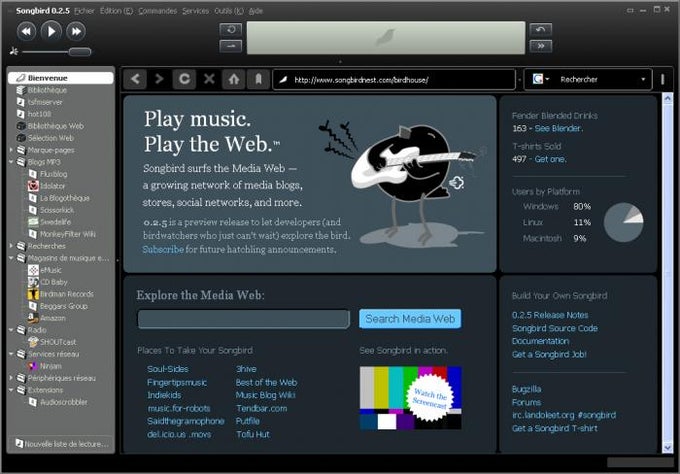Viewport: 680px width, 474px height.
Task: Click the Ninjam service icon
Action: 33,366
